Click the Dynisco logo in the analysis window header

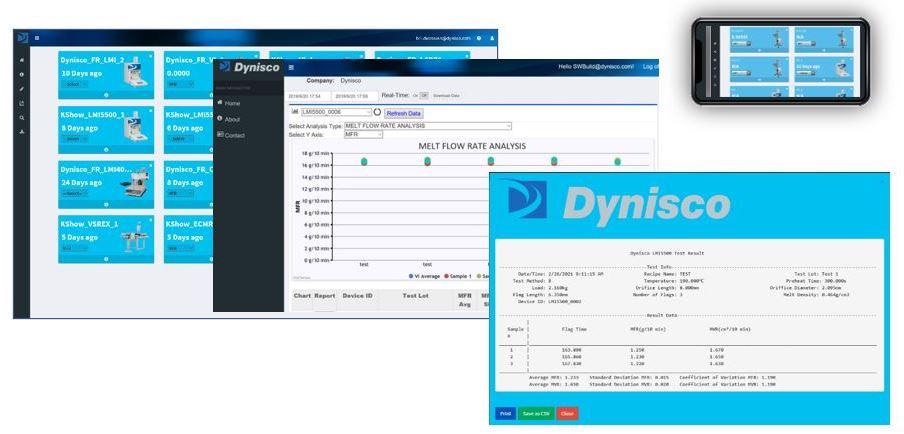249,67
